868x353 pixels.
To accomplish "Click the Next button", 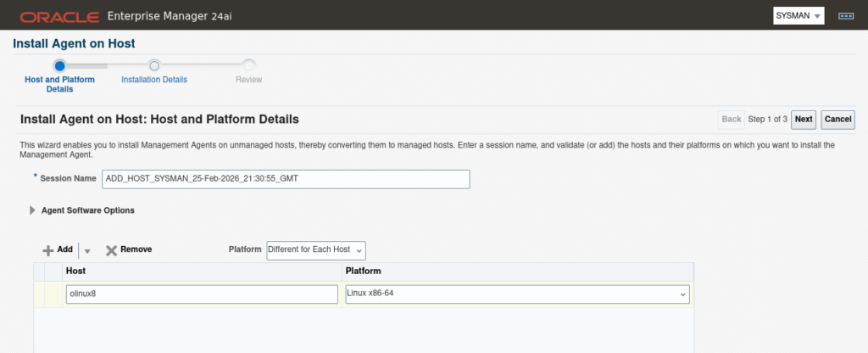I will 804,120.
